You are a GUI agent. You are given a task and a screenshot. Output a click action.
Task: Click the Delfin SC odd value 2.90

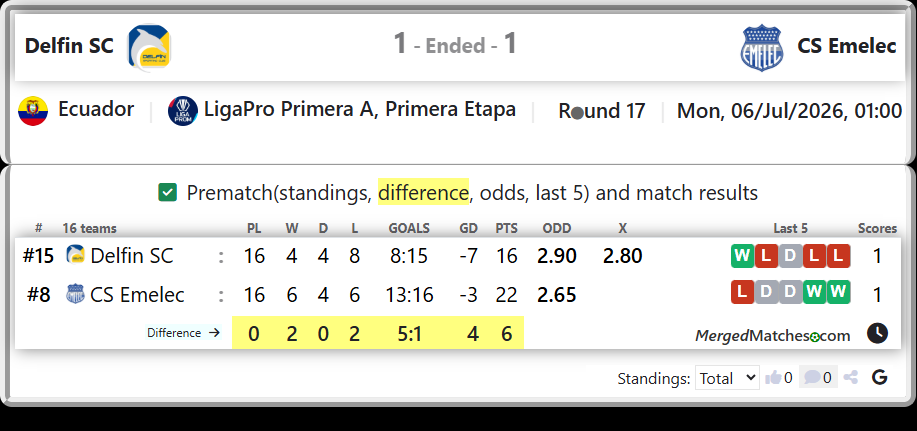point(557,256)
